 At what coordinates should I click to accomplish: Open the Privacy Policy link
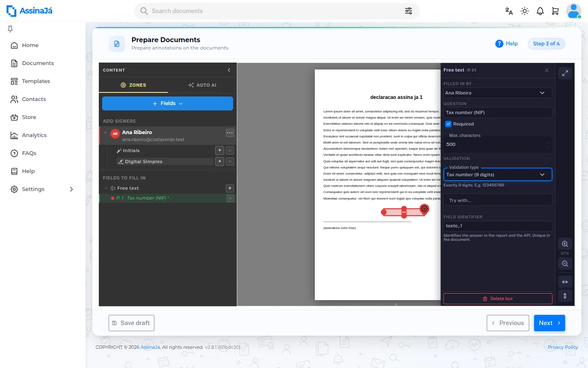click(563, 347)
